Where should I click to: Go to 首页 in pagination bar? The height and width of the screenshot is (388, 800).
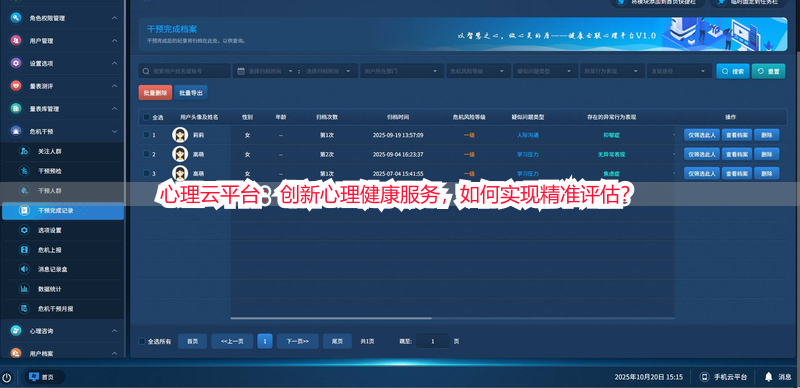pos(192,341)
